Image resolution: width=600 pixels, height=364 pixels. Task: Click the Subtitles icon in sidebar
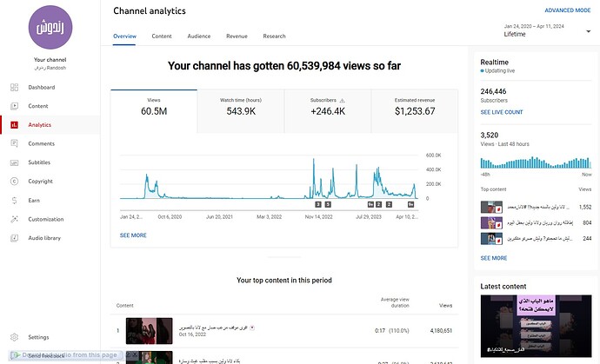15,162
